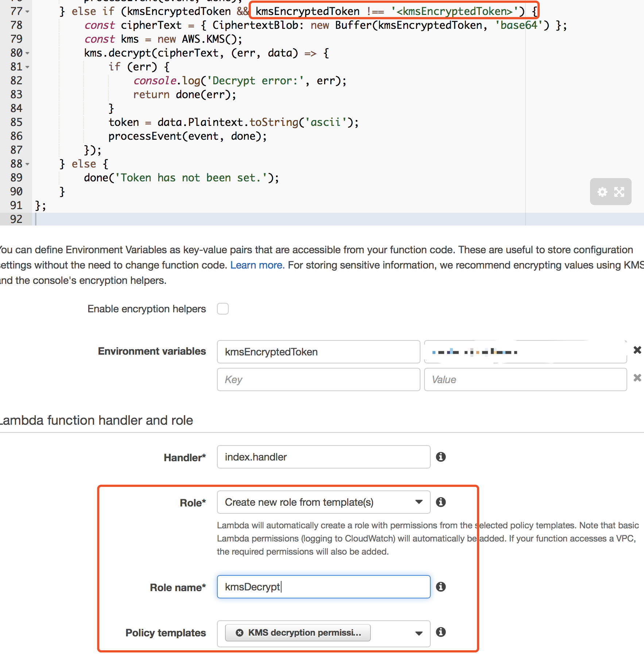Click 'Token has not been set.' string
This screenshot has width=644, height=659.
(191, 178)
